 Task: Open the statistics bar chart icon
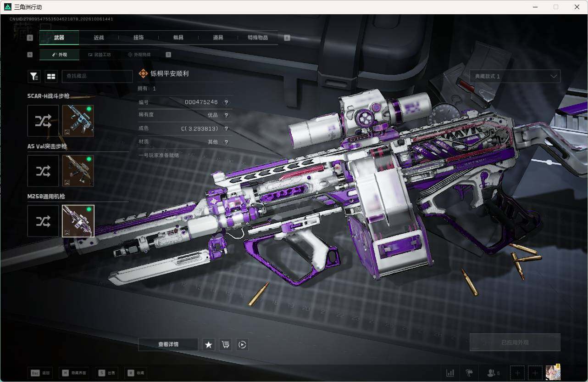[450, 373]
